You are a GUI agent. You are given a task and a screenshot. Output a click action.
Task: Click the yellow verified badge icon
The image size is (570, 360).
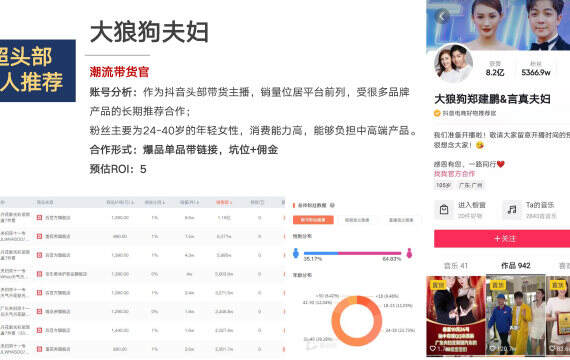point(437,113)
